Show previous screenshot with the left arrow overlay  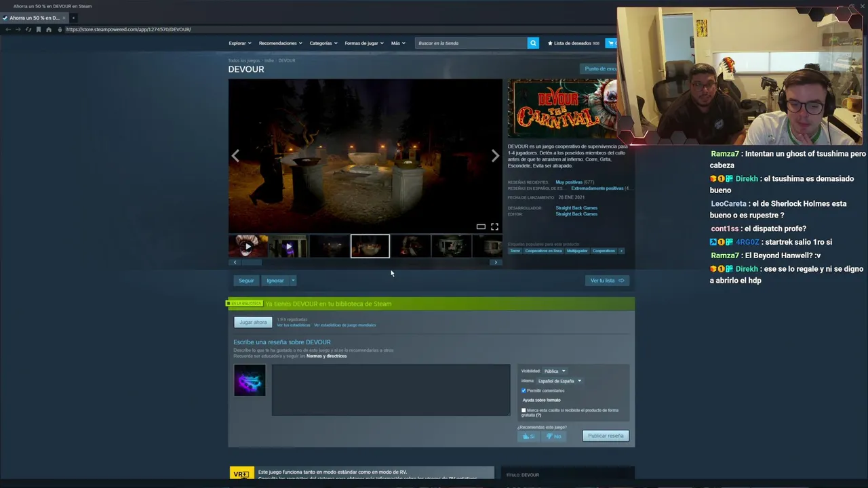click(235, 156)
